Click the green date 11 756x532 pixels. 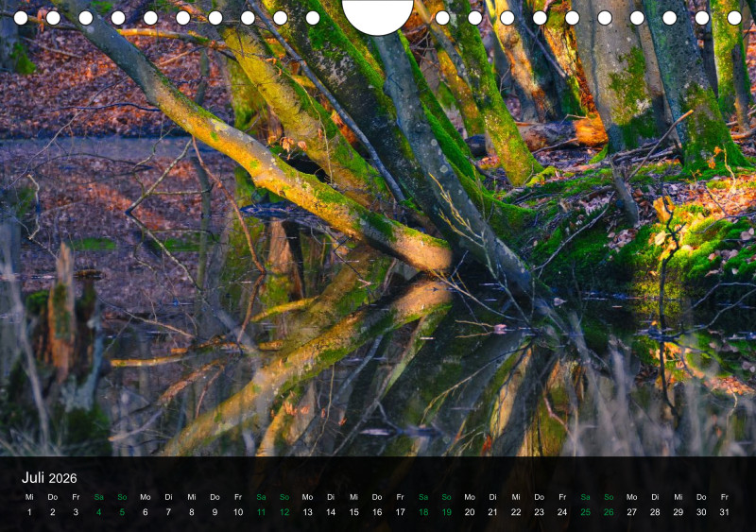pyautogui.click(x=261, y=512)
